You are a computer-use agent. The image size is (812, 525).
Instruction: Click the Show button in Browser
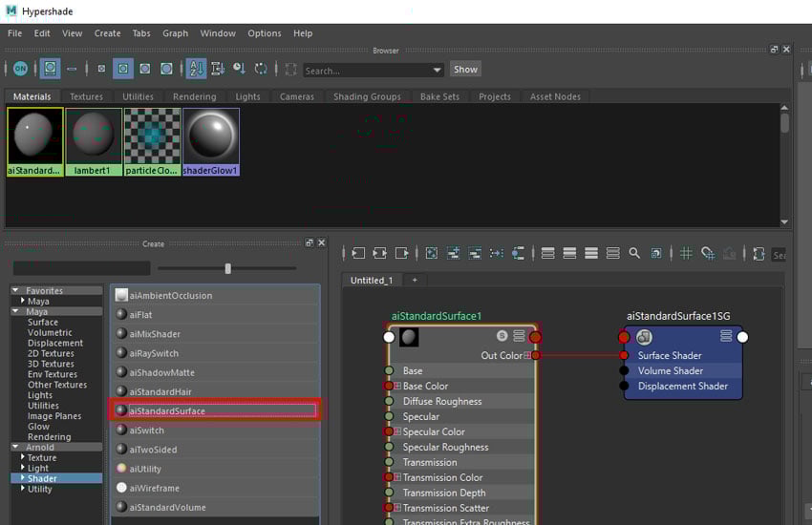(x=465, y=70)
